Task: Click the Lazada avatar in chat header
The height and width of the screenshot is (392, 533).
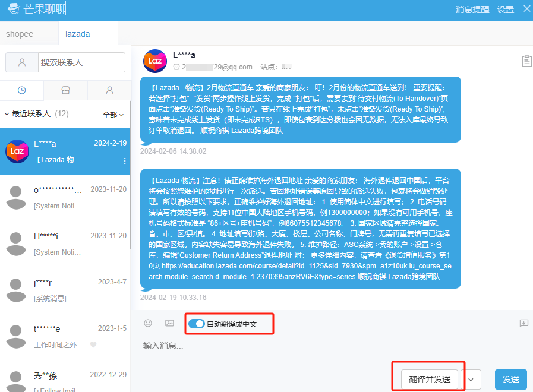Action: click(x=155, y=61)
